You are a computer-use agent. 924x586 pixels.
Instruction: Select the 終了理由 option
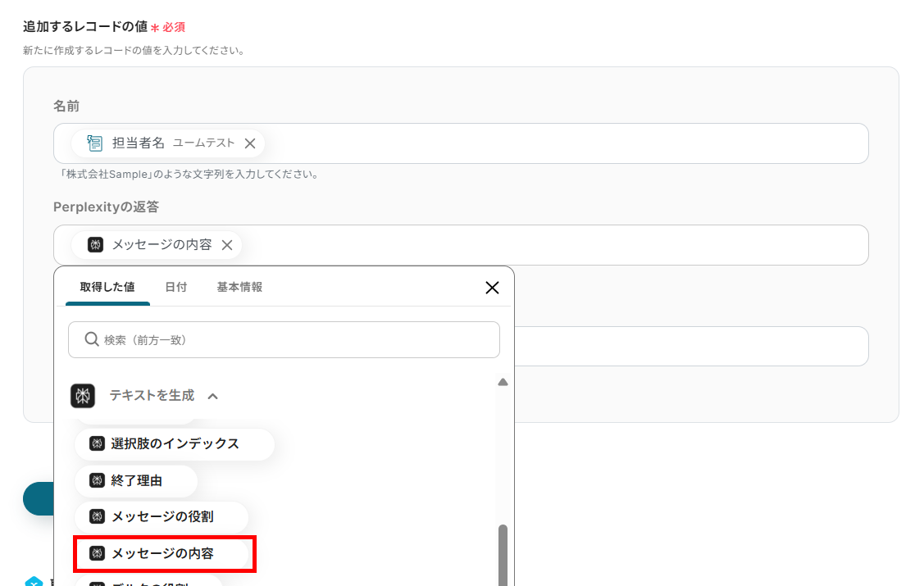(136, 481)
